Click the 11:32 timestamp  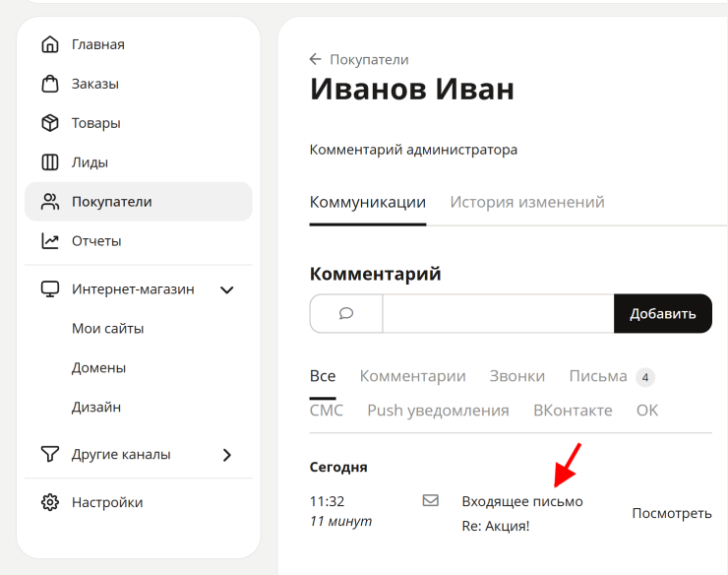click(328, 501)
